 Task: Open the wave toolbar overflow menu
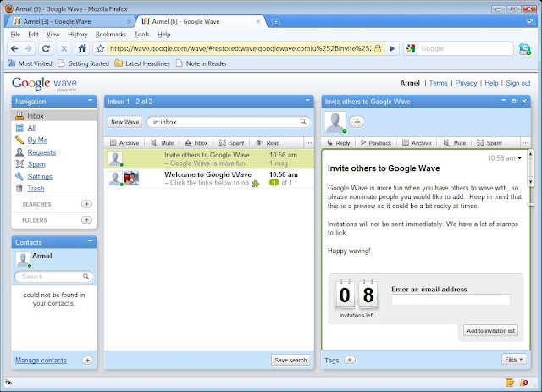[x=525, y=143]
